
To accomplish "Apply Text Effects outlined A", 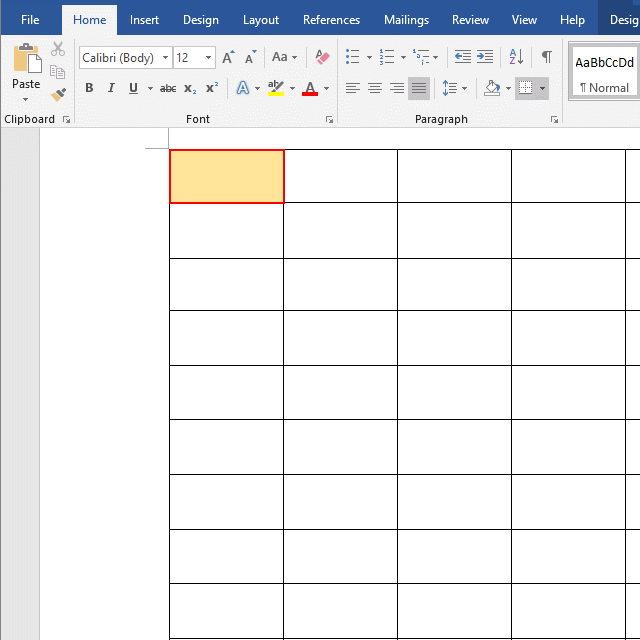I will pos(243,88).
